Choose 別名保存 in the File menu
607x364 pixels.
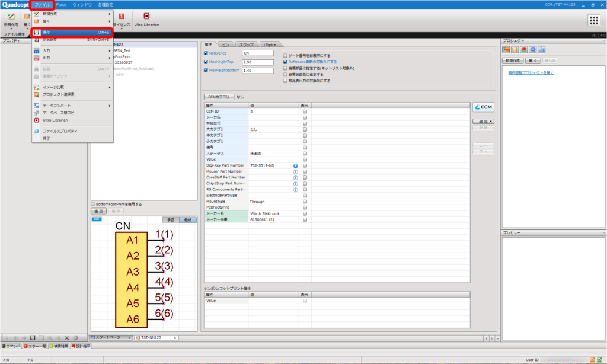pos(73,40)
